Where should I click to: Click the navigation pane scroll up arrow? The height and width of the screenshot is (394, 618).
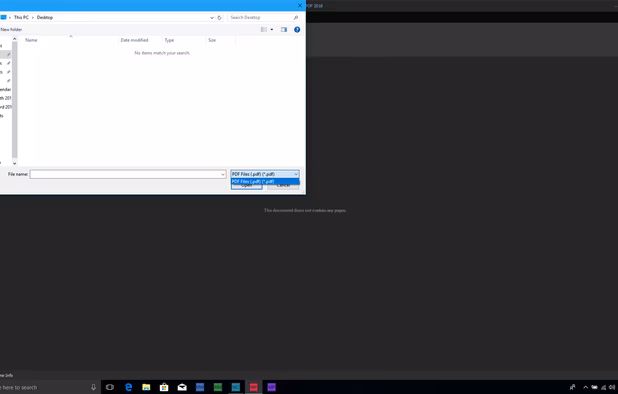(14, 39)
